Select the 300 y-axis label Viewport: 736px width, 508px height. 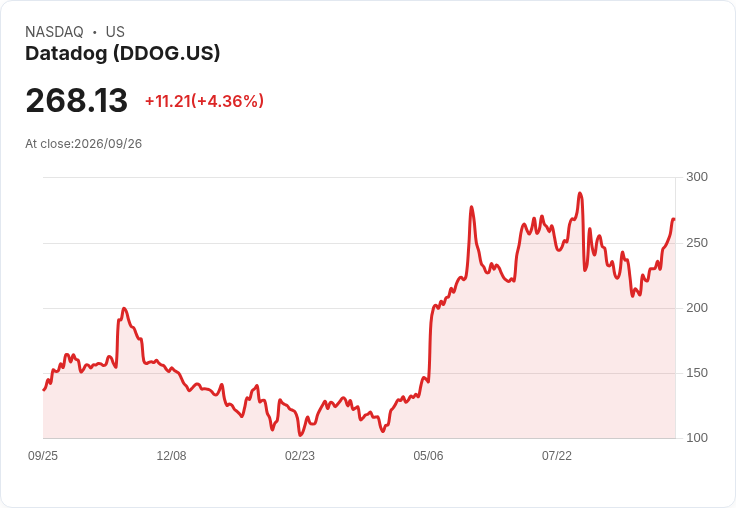(697, 177)
